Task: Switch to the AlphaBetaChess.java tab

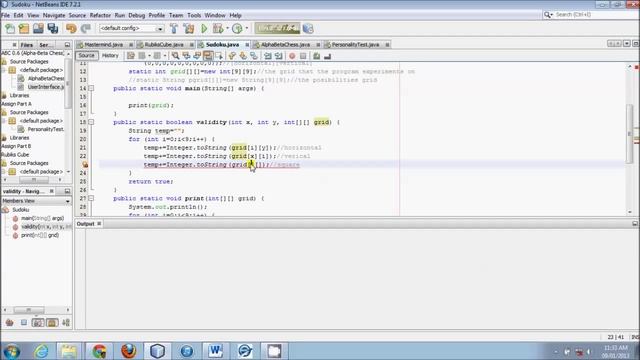Action: (286, 44)
